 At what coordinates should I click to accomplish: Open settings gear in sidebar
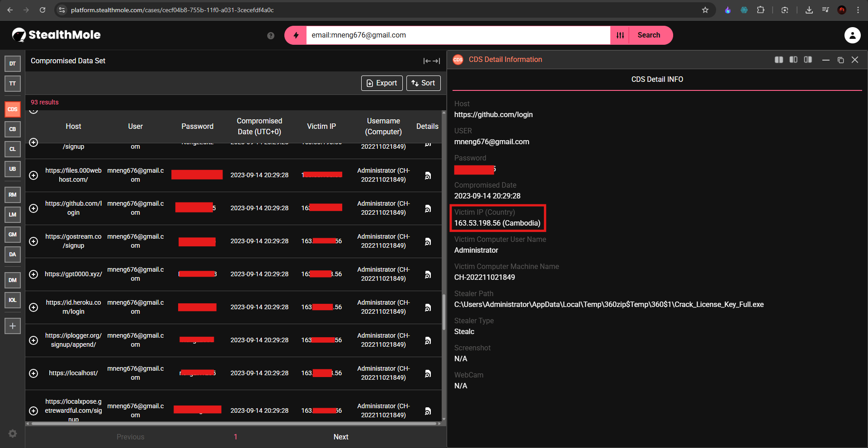[13, 434]
